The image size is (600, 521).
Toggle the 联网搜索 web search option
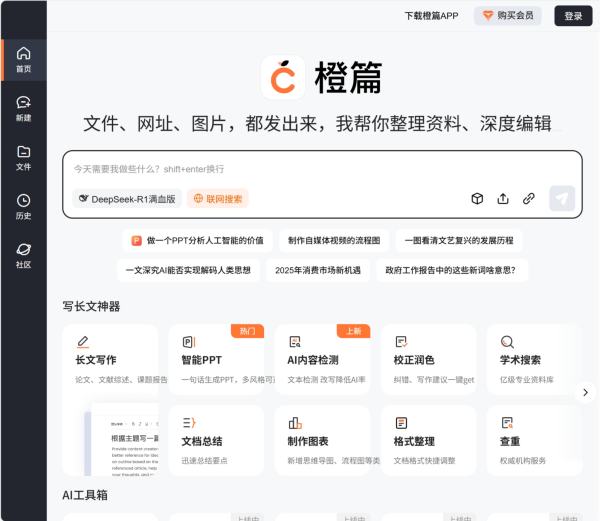click(x=218, y=199)
